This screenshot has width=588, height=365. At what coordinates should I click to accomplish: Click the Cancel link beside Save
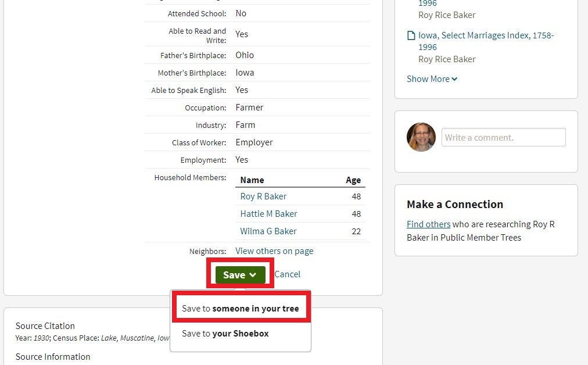point(287,274)
